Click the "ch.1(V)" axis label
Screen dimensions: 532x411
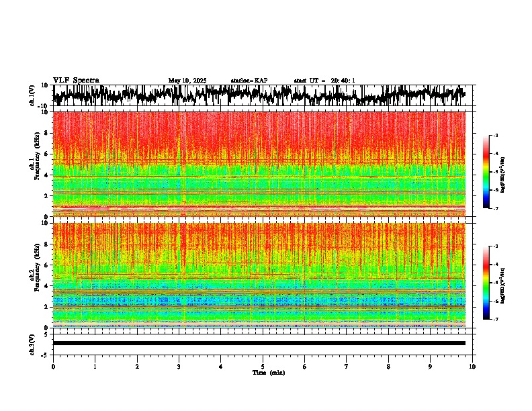pyautogui.click(x=32, y=95)
